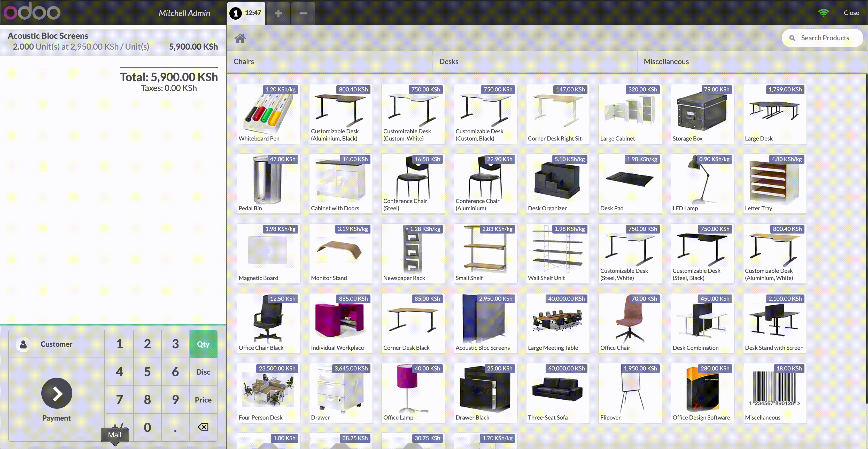The image size is (868, 449).
Task: Add Desk Organizer product
Action: (558, 184)
